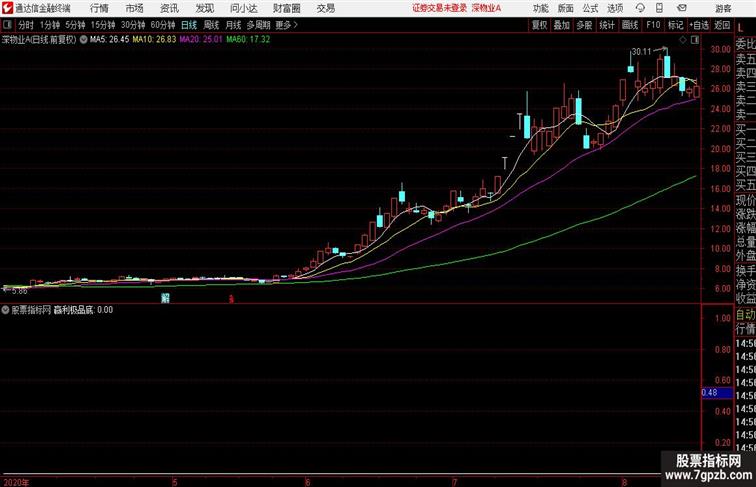
Task: Click the blue 0.48 indicator value tag
Action: (x=716, y=392)
